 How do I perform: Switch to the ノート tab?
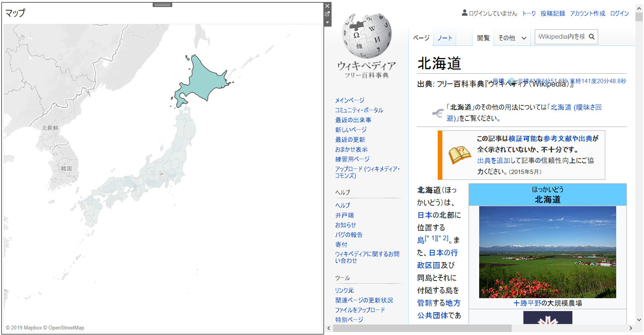pyautogui.click(x=445, y=38)
